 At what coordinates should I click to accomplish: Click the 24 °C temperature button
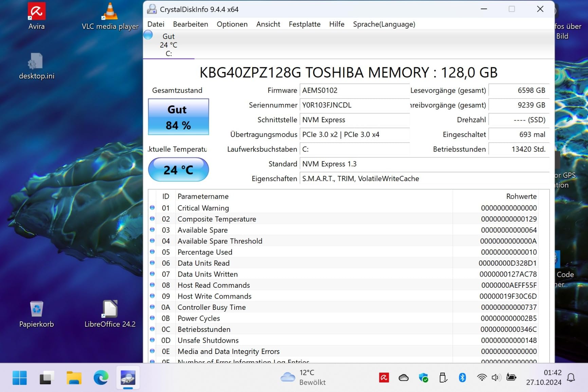[178, 170]
